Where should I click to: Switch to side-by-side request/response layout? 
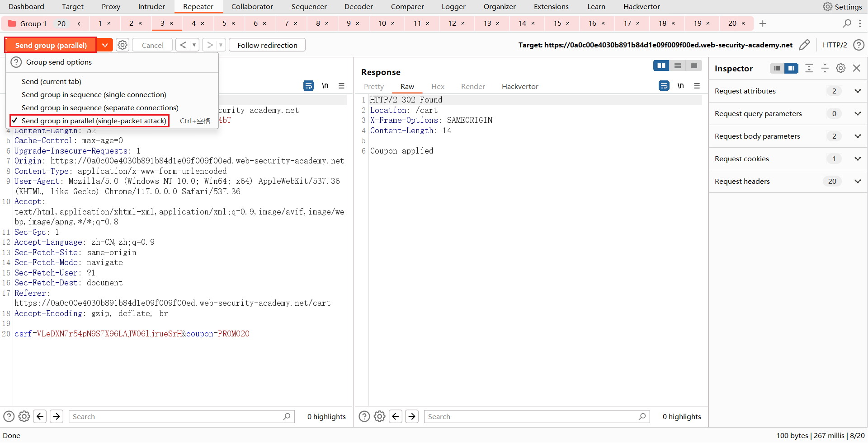pyautogui.click(x=661, y=66)
